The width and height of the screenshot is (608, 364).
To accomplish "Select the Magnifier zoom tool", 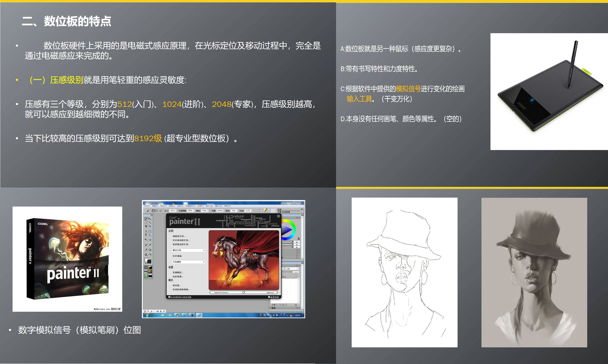I will click(146, 255).
